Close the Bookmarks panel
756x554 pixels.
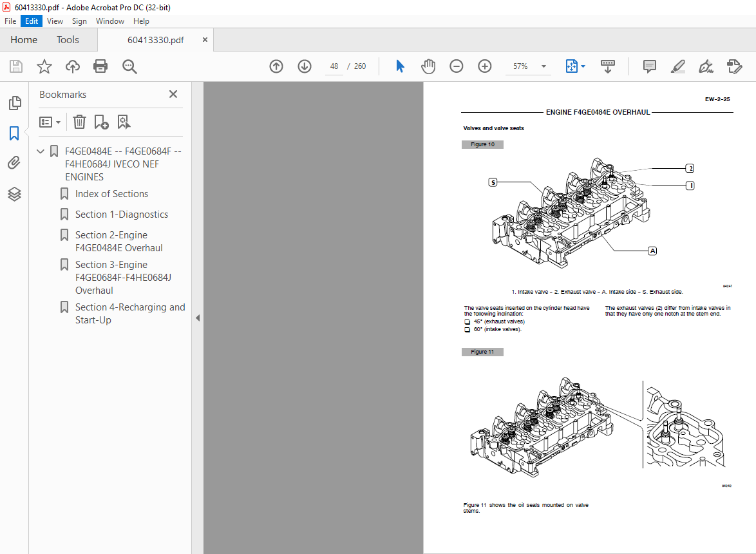(x=173, y=94)
